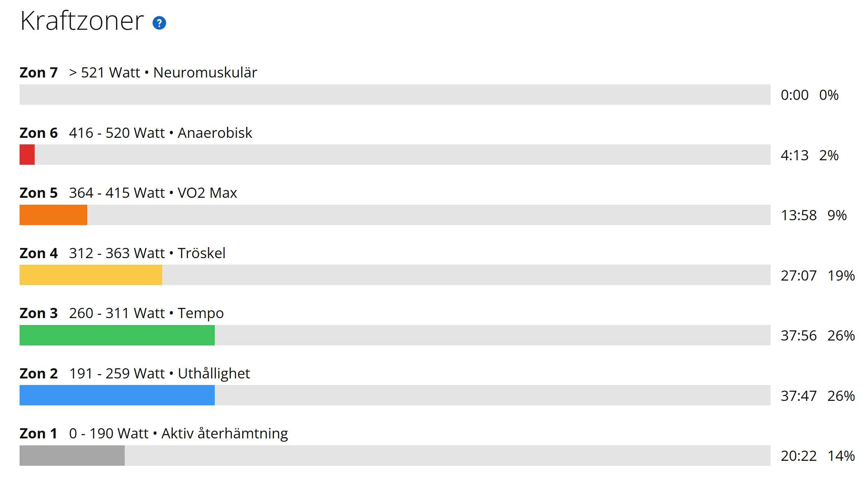Select the Zon 6 label
Viewport: 868px width, 480px height.
pos(39,133)
